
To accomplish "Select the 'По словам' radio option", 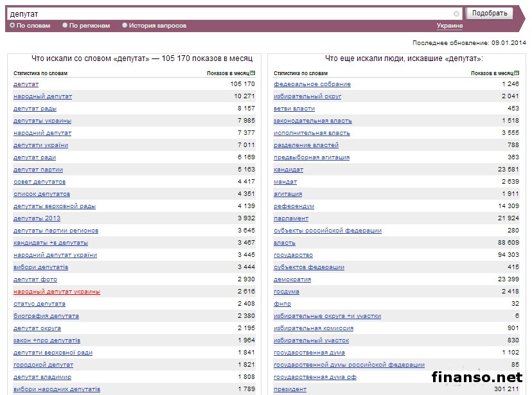I will [x=12, y=26].
